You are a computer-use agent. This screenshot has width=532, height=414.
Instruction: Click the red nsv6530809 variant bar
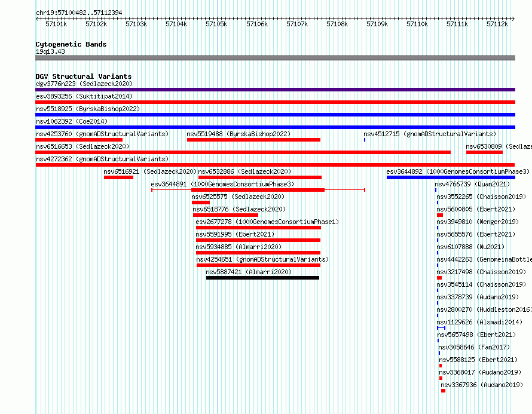click(x=484, y=152)
